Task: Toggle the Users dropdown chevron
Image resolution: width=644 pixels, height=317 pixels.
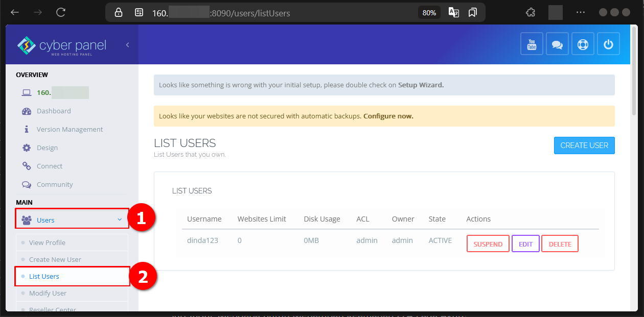Action: point(120,220)
